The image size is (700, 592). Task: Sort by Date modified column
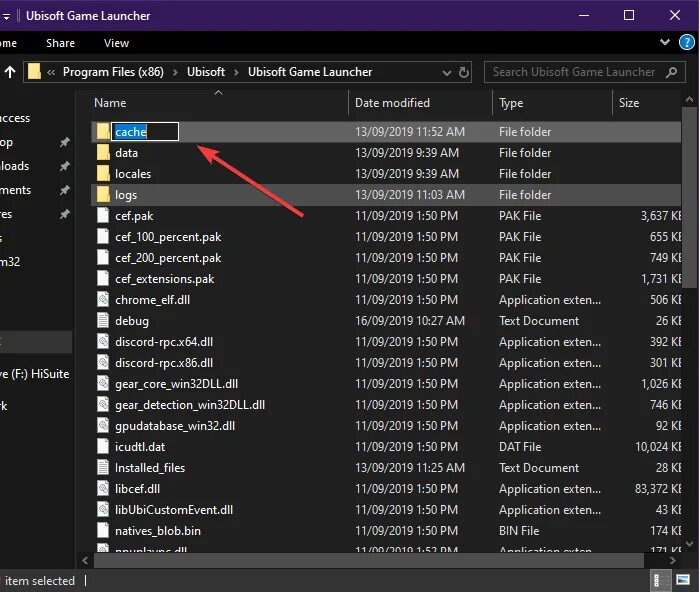392,103
